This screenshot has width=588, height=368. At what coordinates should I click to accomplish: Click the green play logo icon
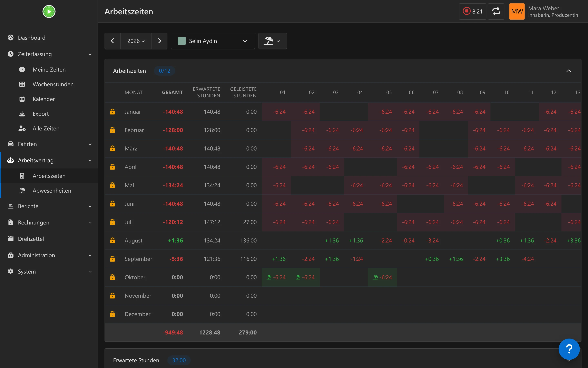(49, 11)
